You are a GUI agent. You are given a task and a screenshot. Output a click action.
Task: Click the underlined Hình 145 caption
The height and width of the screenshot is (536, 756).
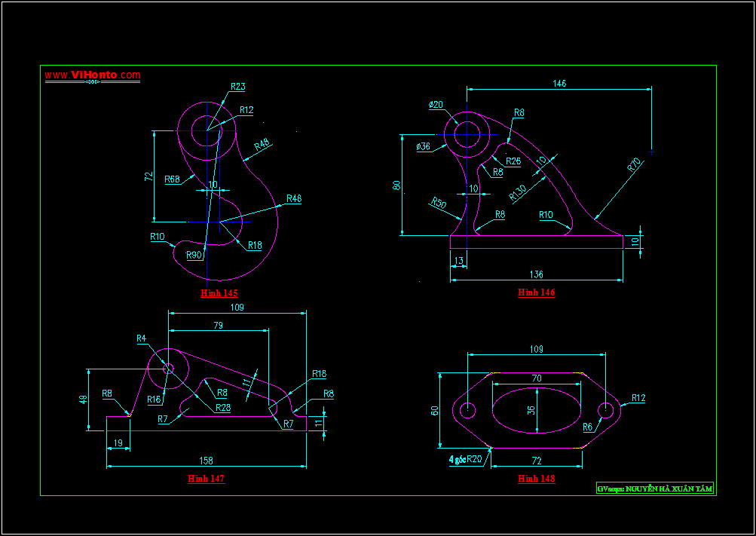click(x=221, y=291)
